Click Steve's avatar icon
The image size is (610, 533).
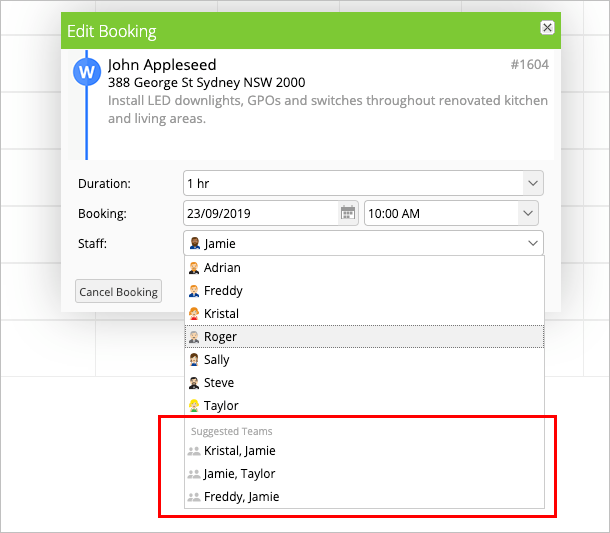(x=194, y=383)
